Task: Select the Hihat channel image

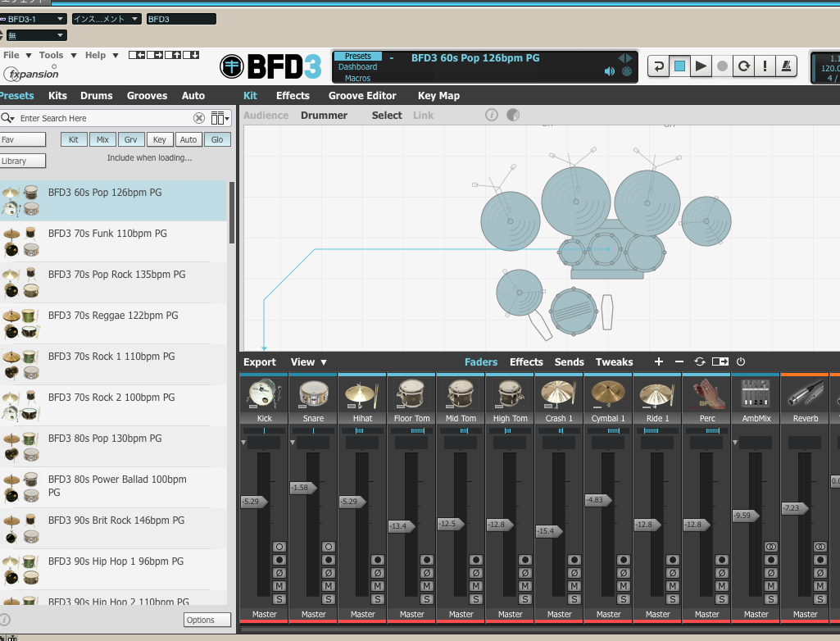Action: pos(362,394)
